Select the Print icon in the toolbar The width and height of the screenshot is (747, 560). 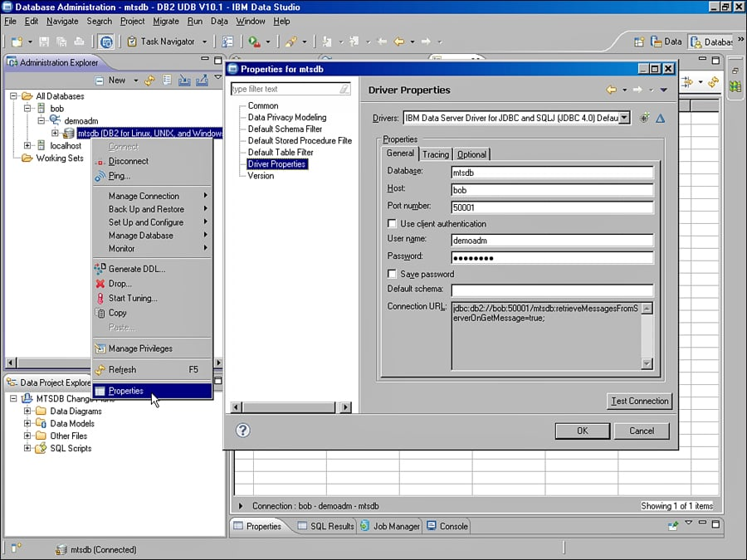pyautogui.click(x=78, y=41)
